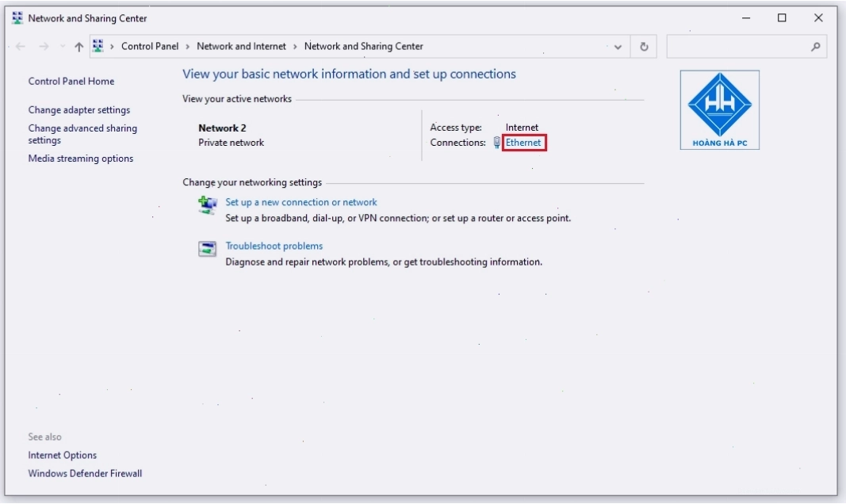Select Control Panel breadcrumb item
The image size is (846, 504).
(149, 46)
